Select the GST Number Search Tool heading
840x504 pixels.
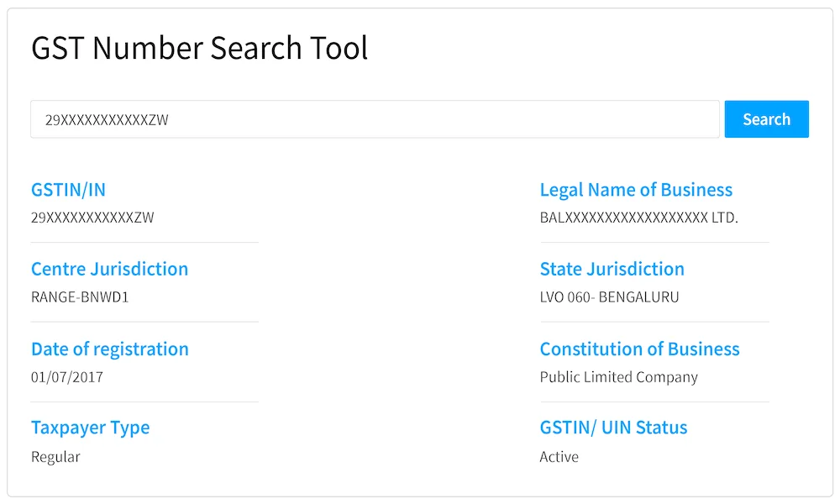coord(199,48)
